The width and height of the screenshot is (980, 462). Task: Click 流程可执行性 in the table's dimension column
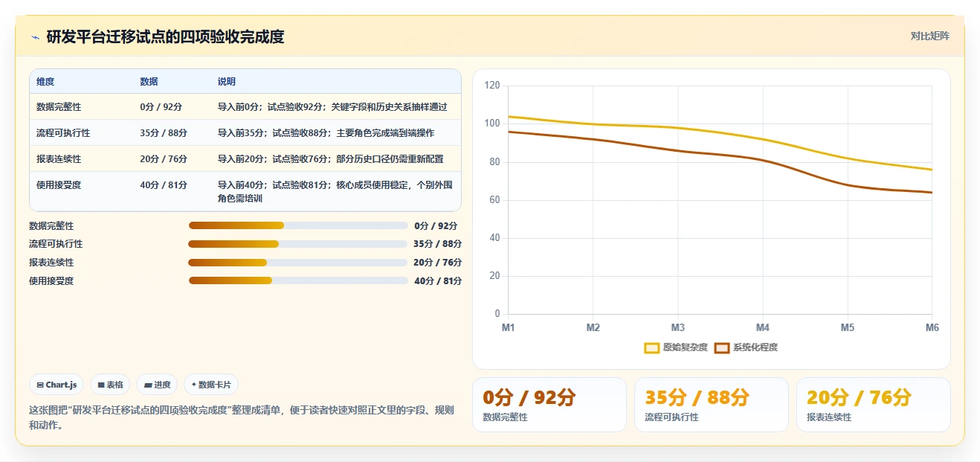coord(63,133)
